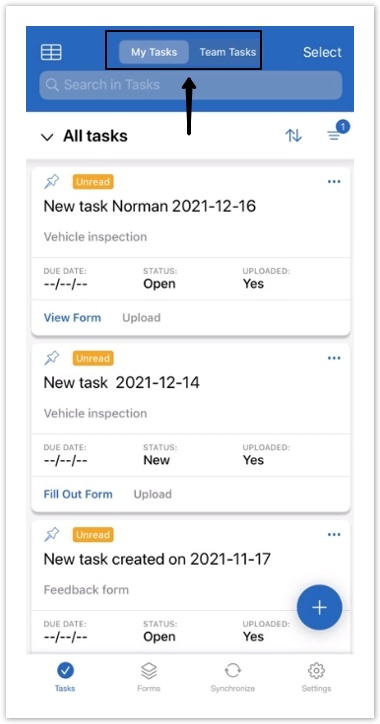Pin the New task 2021-12-14 card
380x724 pixels.
[x=52, y=358]
